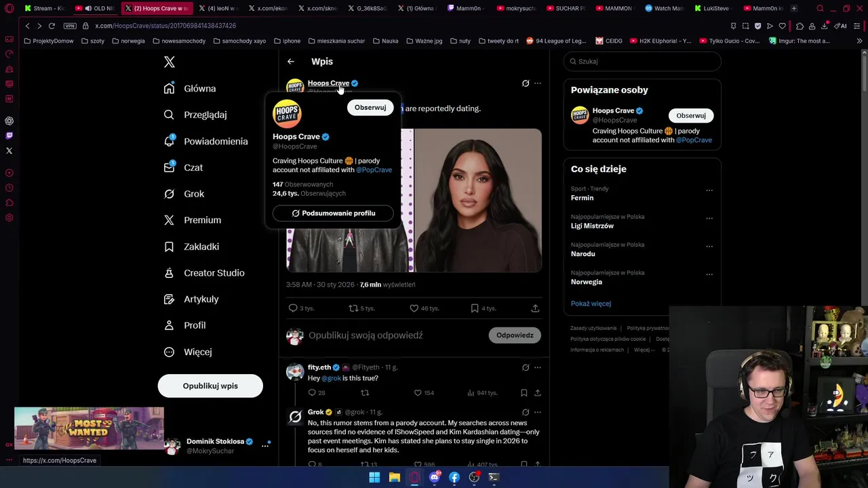Open Creator Studio
868x488 pixels.
(x=204, y=272)
